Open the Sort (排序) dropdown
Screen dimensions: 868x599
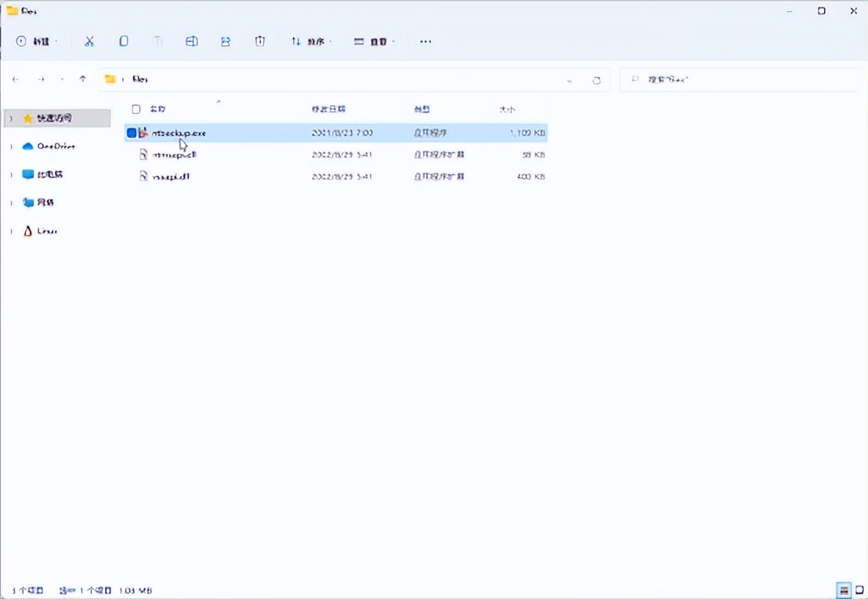click(311, 41)
